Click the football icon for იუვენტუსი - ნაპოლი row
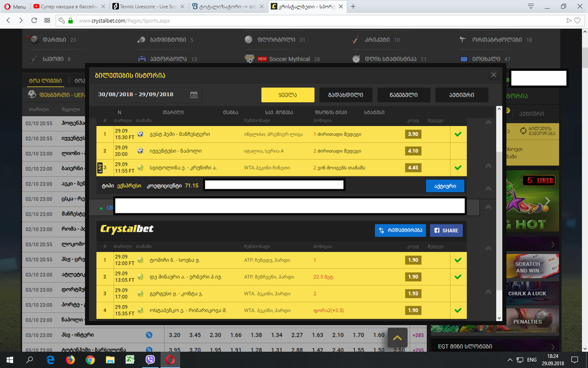This screenshot has width=588, height=368. point(140,151)
